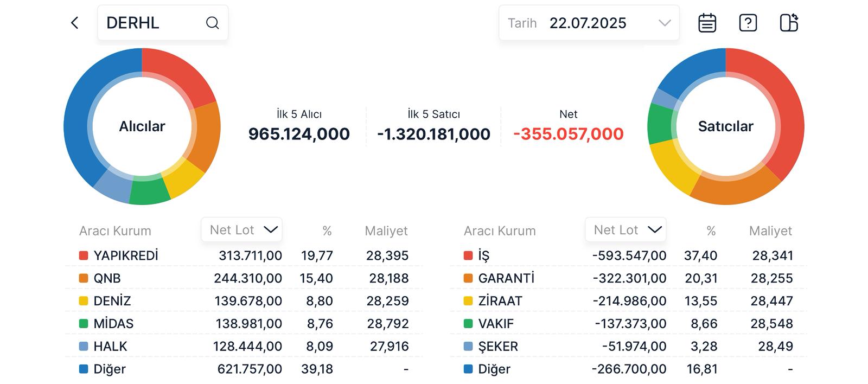The height and width of the screenshot is (384, 868).
Task: Click the green MİDAS legend square
Action: click(x=84, y=324)
